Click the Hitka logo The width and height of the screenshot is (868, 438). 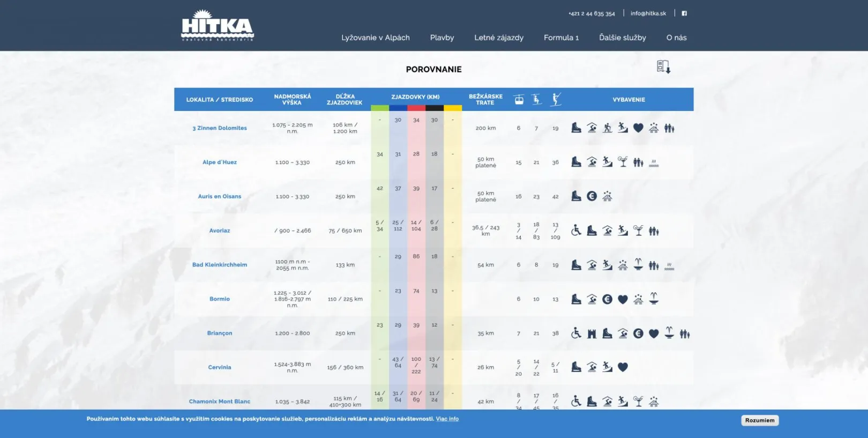click(217, 26)
